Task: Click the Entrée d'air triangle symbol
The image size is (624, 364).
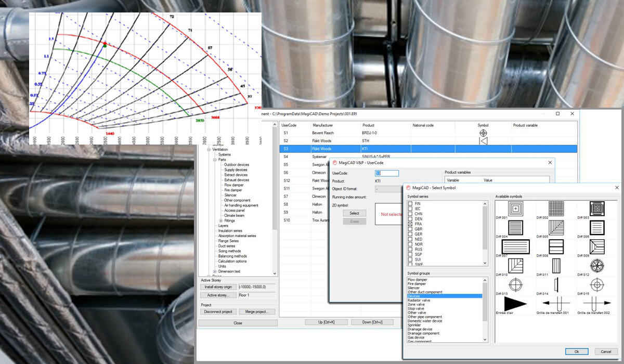Action: coord(515,304)
